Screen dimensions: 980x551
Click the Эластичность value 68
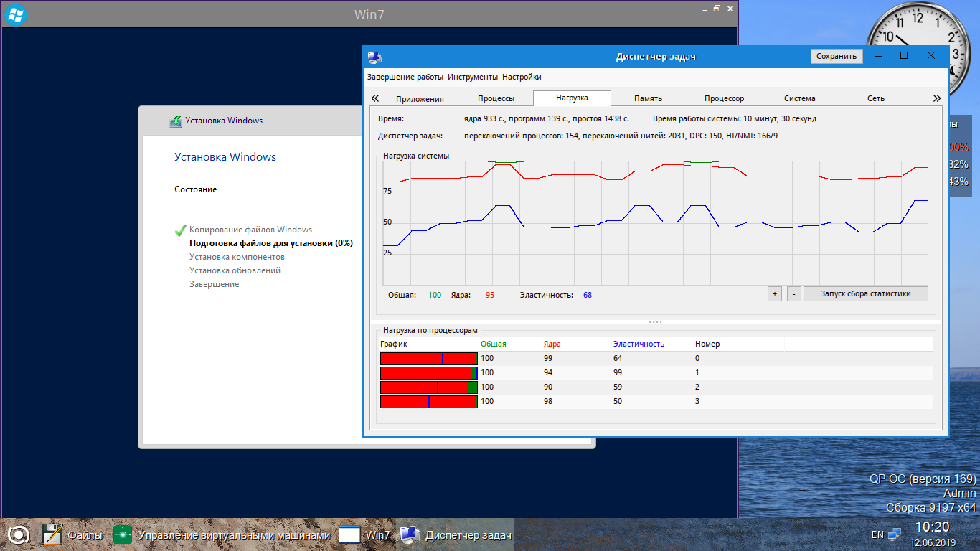click(588, 295)
